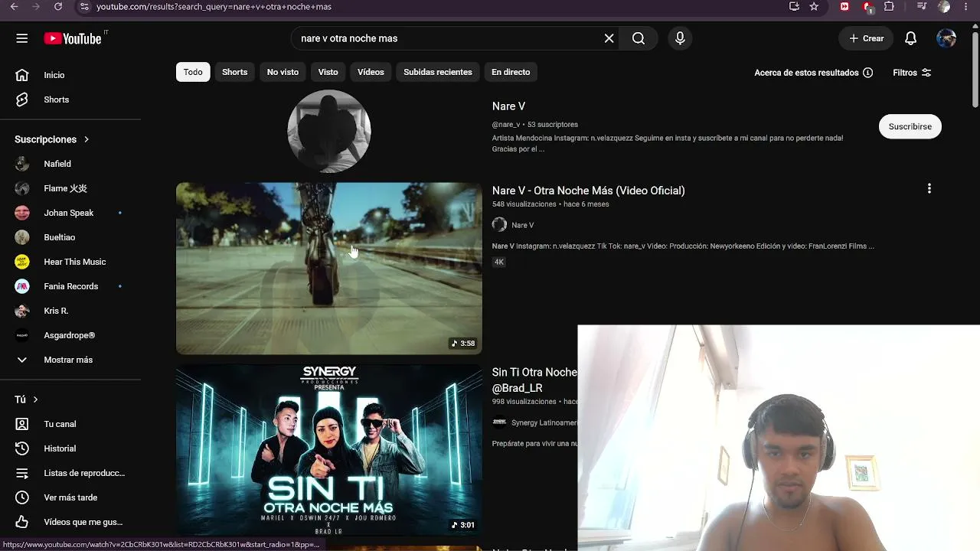Image resolution: width=980 pixels, height=551 pixels.
Task: Open Ver más tarde in the sidebar
Action: click(x=70, y=497)
